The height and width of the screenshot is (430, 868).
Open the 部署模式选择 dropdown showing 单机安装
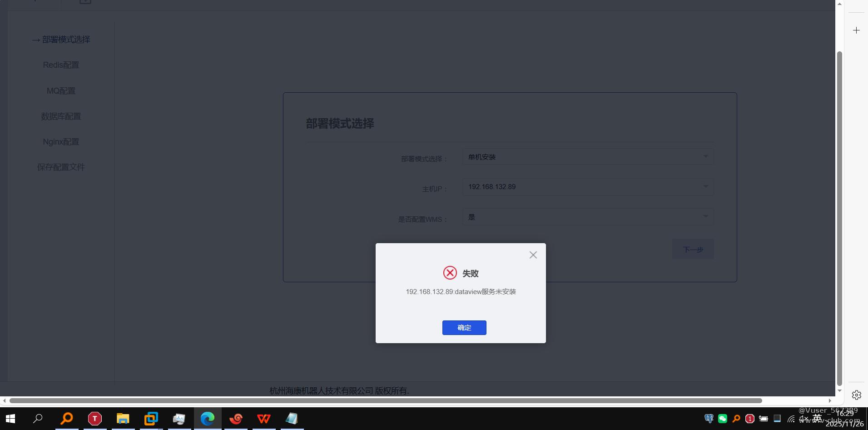tap(588, 157)
